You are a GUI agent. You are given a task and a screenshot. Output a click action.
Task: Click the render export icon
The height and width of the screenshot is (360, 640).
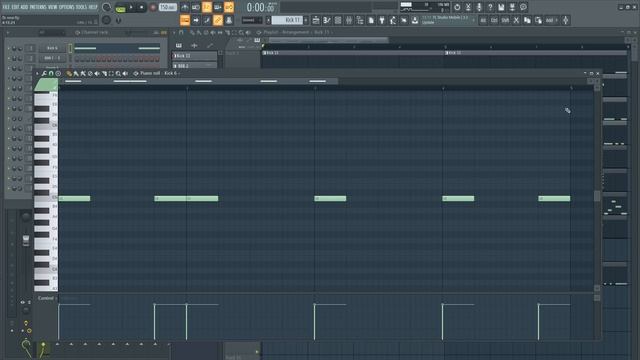pos(512,7)
